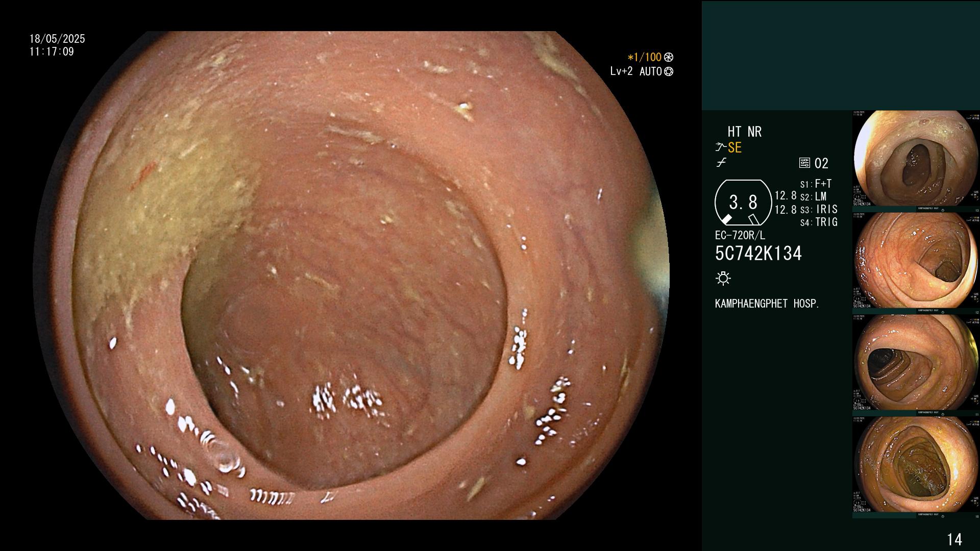Click the S1: F+T switch assignment
This screenshot has width=980, height=551.
[816, 184]
